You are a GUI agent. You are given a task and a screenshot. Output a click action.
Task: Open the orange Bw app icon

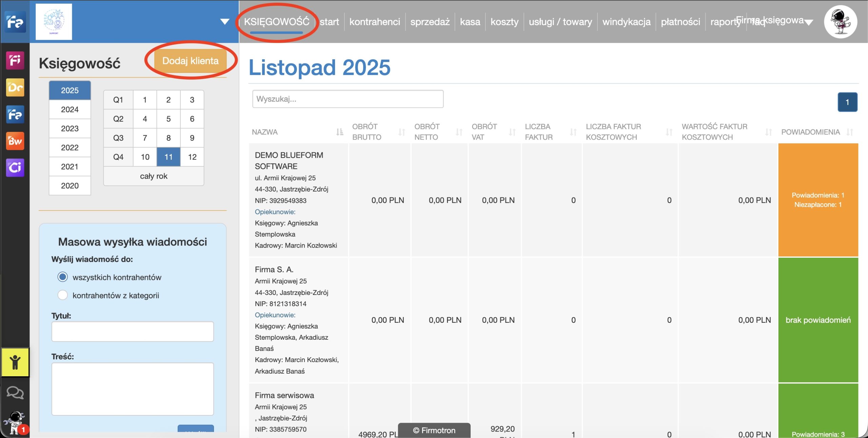15,141
